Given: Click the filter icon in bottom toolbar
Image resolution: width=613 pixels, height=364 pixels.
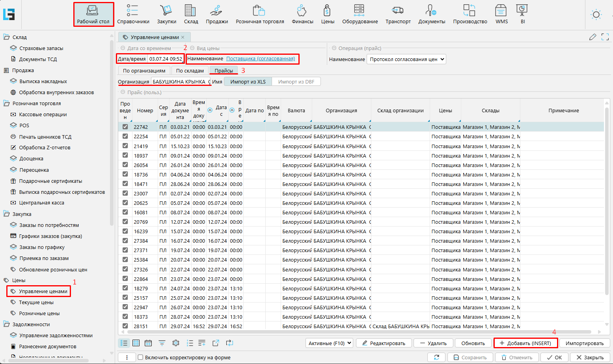Looking at the screenshot, I should click(x=162, y=343).
